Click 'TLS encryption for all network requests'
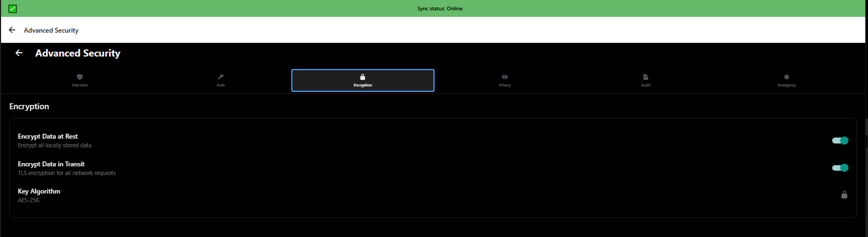The width and height of the screenshot is (868, 237). [67, 173]
